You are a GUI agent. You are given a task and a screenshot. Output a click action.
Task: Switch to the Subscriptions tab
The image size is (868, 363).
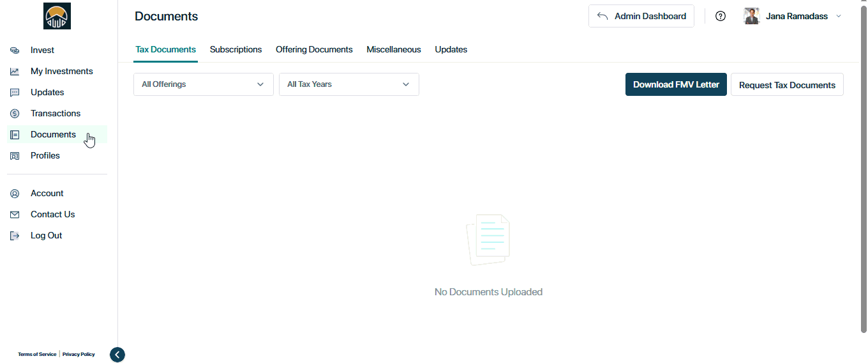[x=236, y=49]
